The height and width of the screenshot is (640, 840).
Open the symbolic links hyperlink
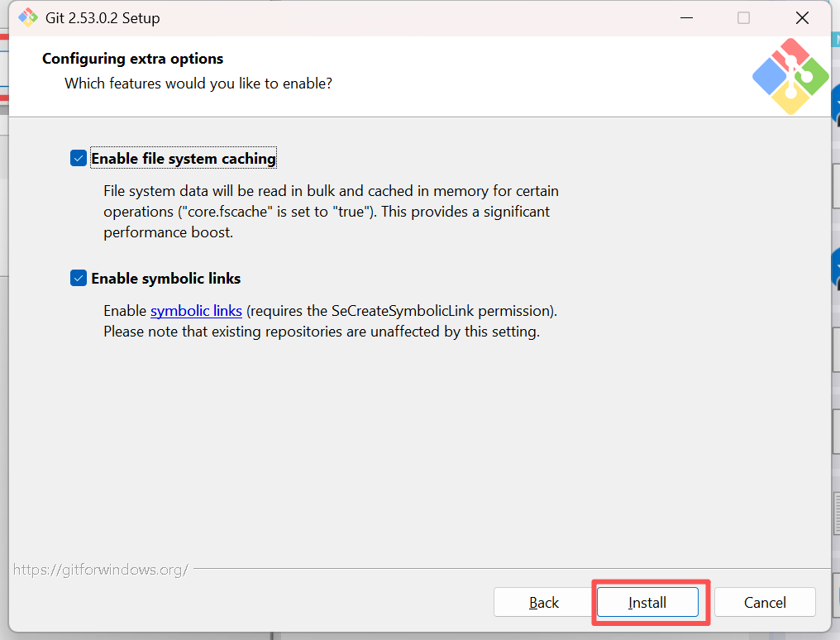pyautogui.click(x=196, y=311)
